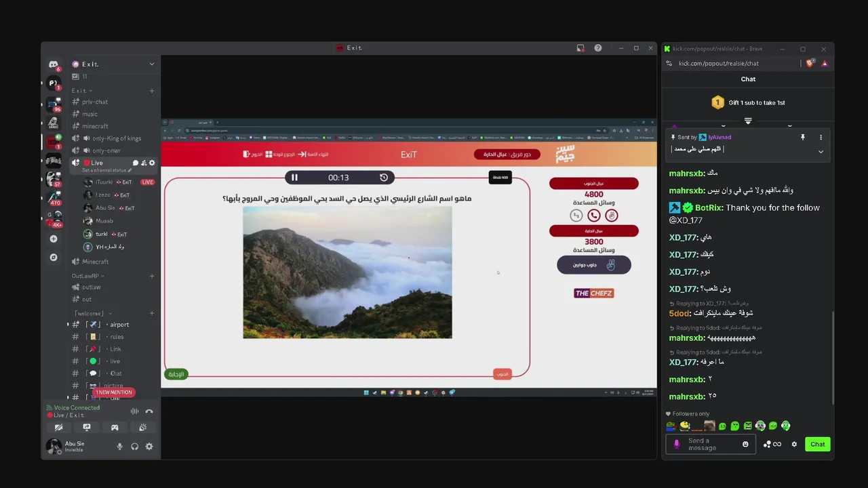Image resolution: width=868 pixels, height=488 pixels.
Task: Create channel in welcome category plus
Action: [152, 313]
